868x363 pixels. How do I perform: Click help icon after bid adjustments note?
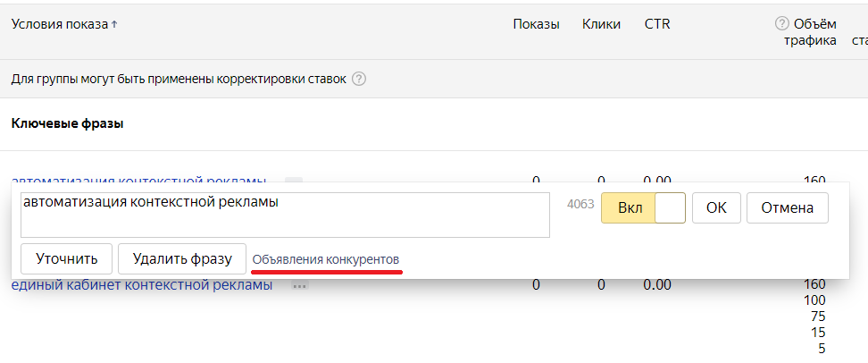[x=359, y=79]
